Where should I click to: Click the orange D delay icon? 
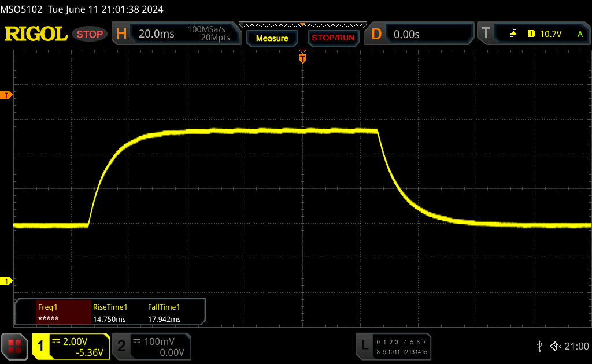coord(376,34)
